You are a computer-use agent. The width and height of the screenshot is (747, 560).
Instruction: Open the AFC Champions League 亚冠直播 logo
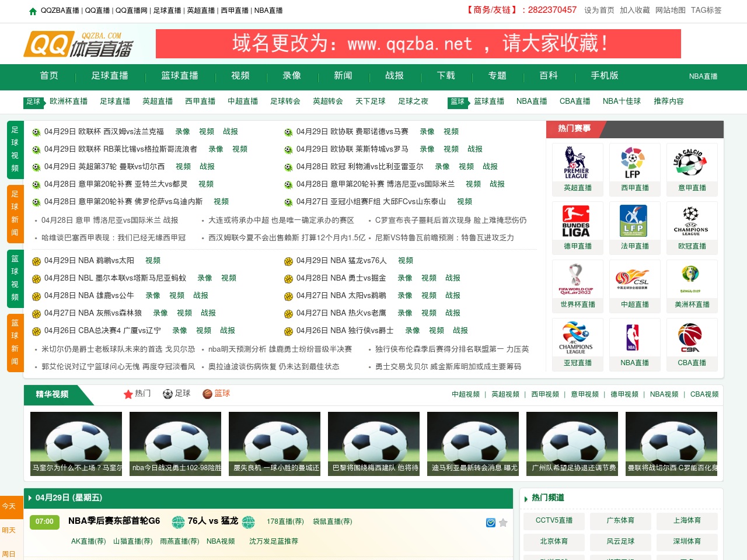point(577,338)
